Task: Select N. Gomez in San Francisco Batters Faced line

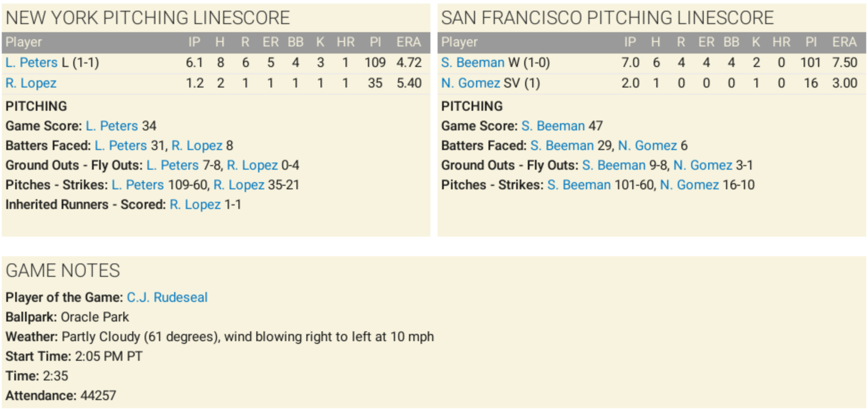Action: [647, 146]
